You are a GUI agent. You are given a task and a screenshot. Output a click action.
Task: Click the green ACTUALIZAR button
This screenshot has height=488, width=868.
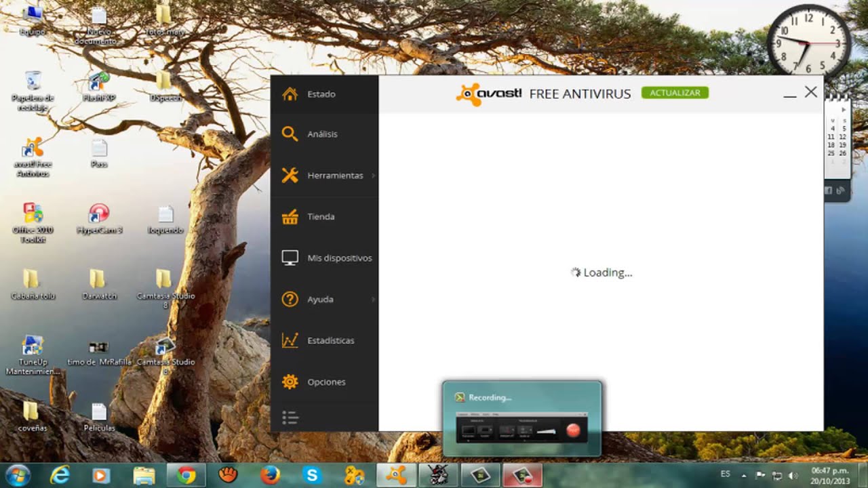[x=675, y=93]
